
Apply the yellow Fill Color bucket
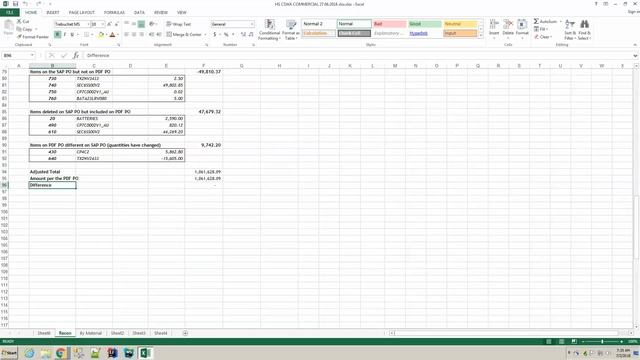[101, 35]
